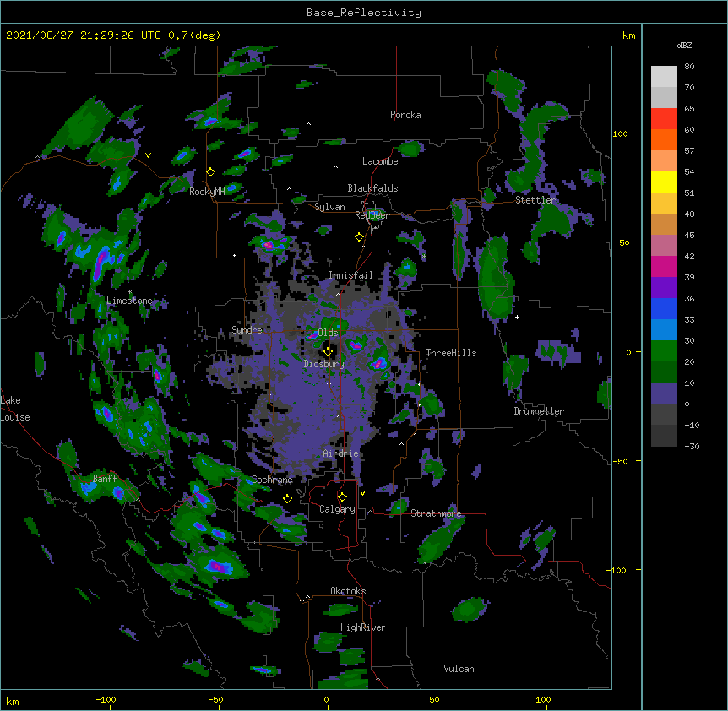Click the HighRiver city label
Screen dimensions: 728x711
[363, 627]
